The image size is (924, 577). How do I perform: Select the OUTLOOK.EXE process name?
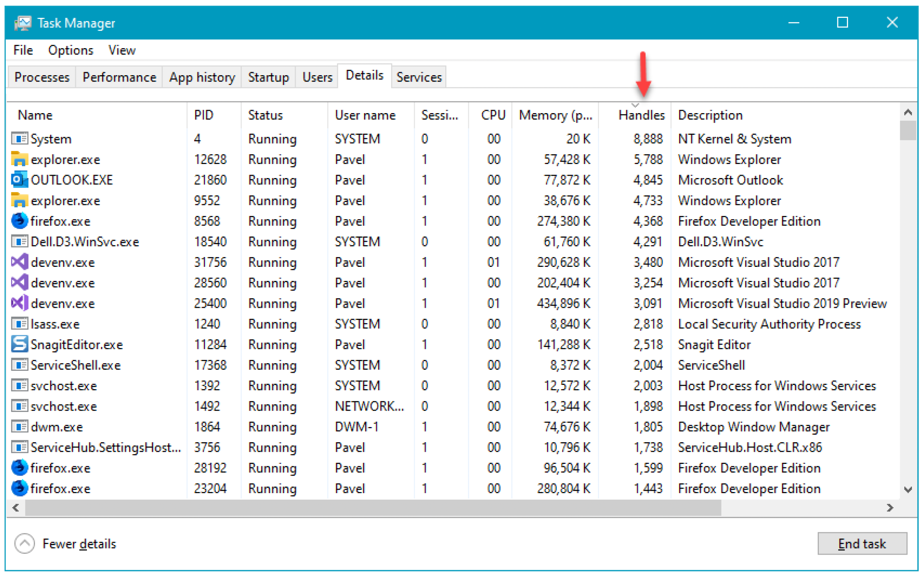pos(72,180)
